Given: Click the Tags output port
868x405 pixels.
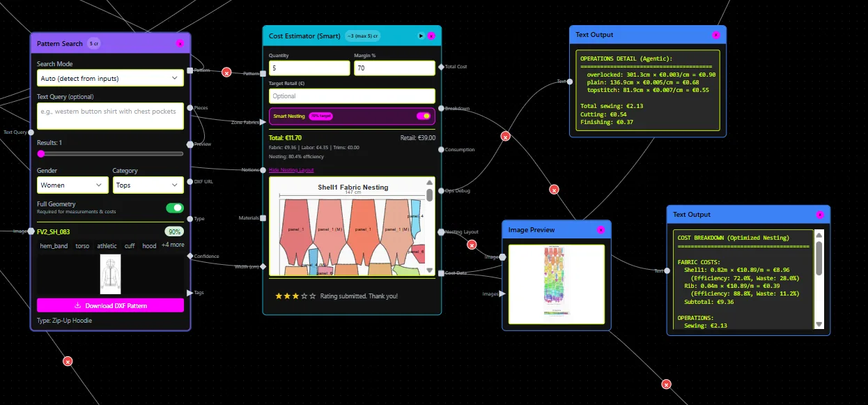Looking at the screenshot, I should pos(189,293).
